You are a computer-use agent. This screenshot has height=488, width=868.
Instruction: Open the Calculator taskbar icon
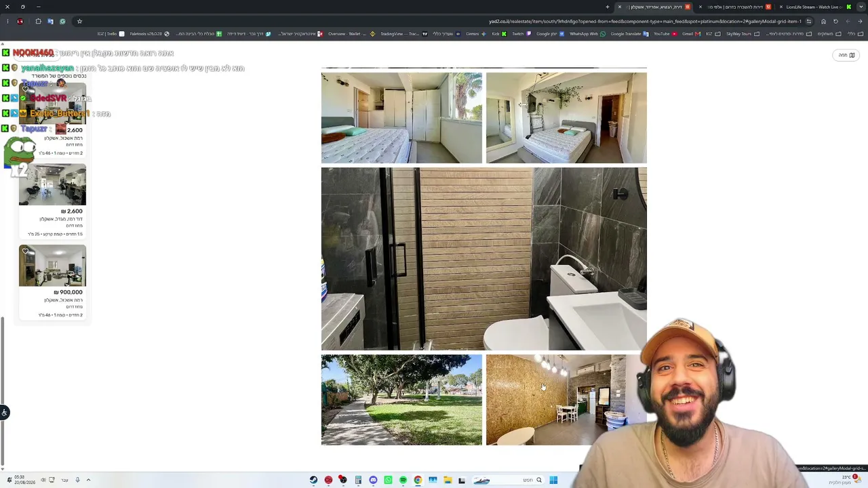coord(358,480)
